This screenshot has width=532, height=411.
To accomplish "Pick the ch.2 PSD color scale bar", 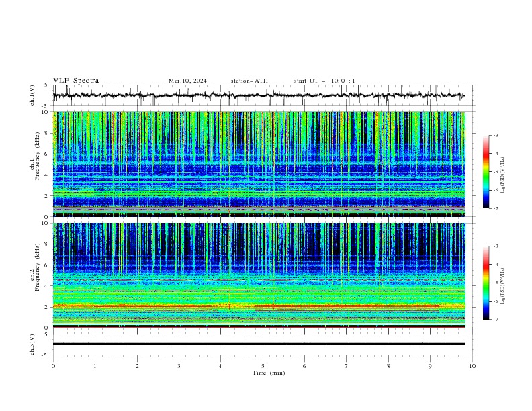I will tap(486, 283).
